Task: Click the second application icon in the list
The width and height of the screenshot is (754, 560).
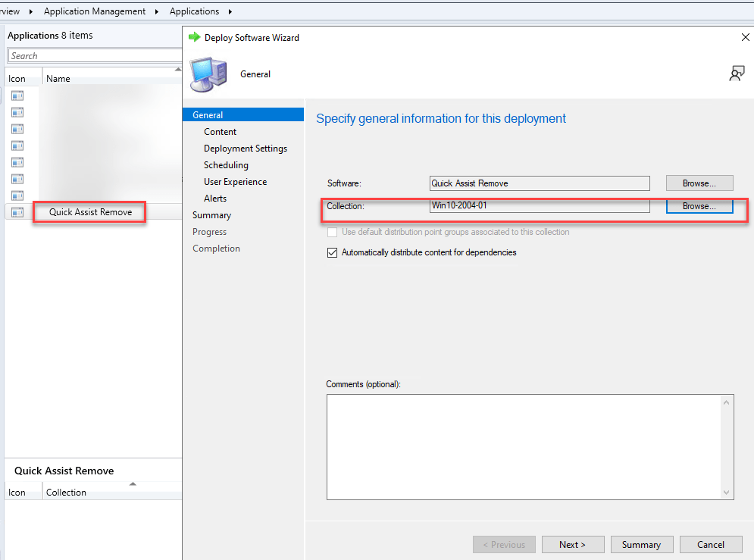Action: [18, 112]
